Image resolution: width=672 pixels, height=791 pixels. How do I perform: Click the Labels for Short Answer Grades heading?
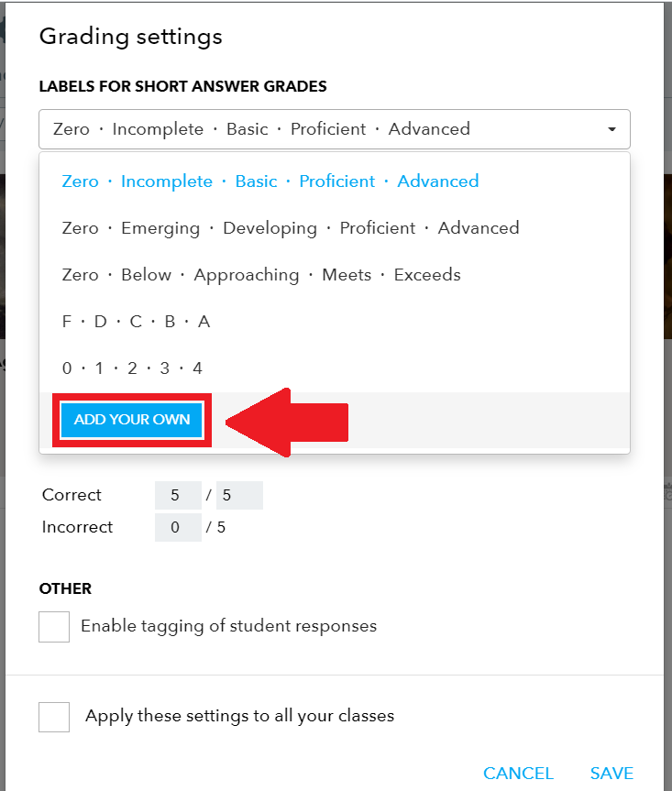point(182,86)
